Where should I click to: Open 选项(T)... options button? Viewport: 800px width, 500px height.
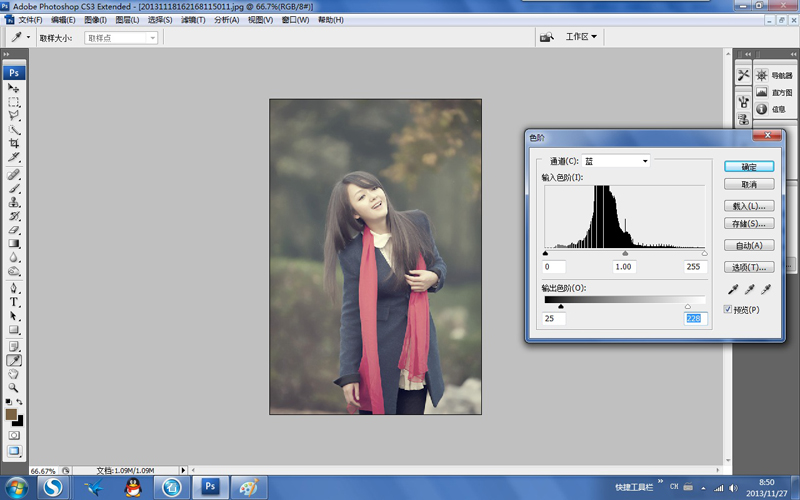(x=749, y=267)
